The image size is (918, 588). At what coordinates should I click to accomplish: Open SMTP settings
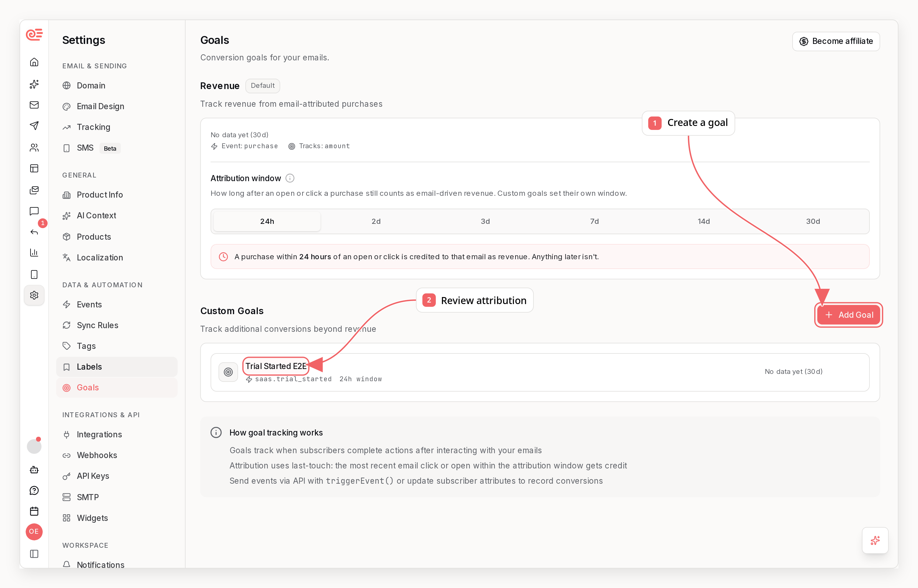tap(117, 497)
